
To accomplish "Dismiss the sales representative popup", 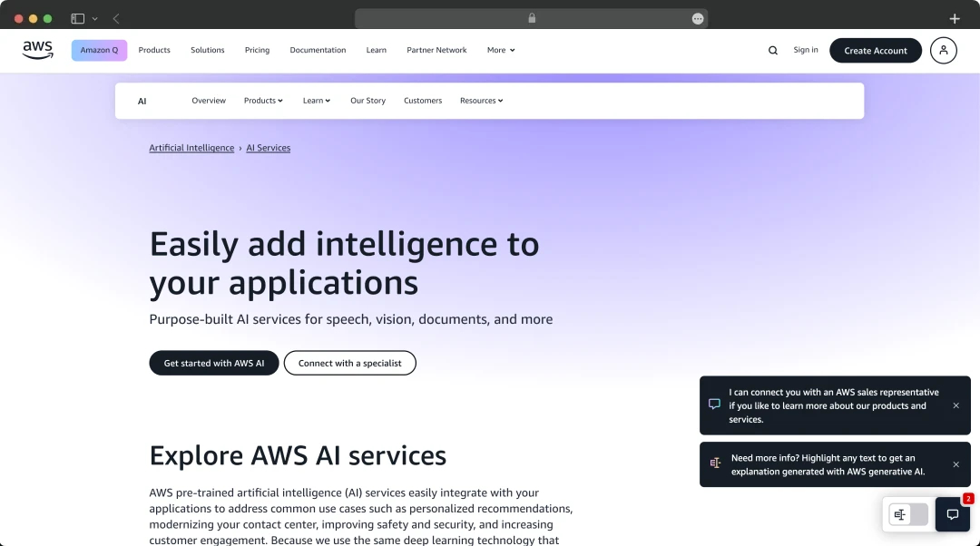I will click(x=955, y=405).
